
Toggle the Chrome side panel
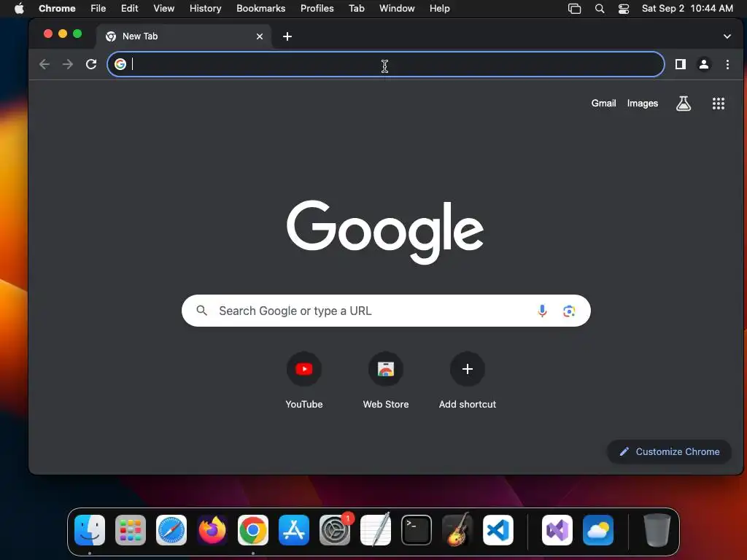(681, 64)
